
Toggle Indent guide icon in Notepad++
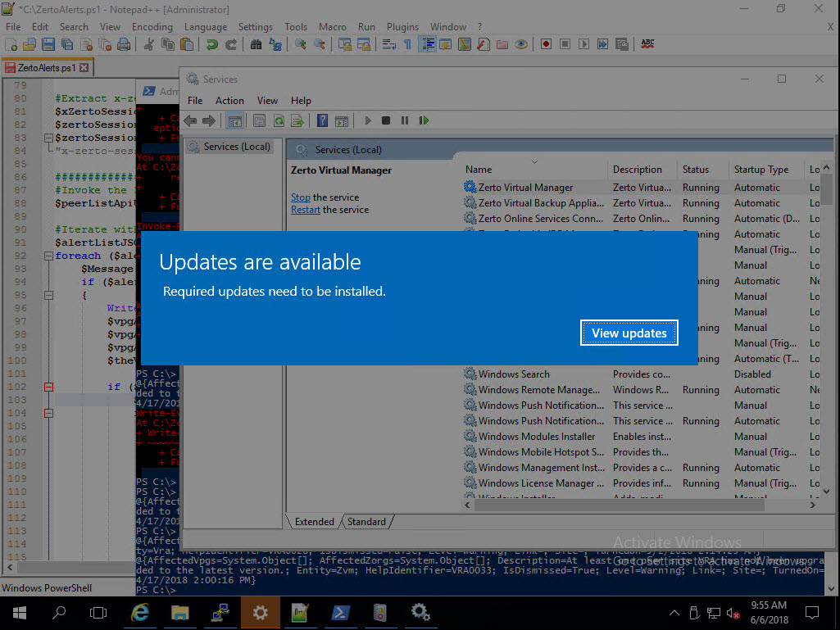point(427,44)
